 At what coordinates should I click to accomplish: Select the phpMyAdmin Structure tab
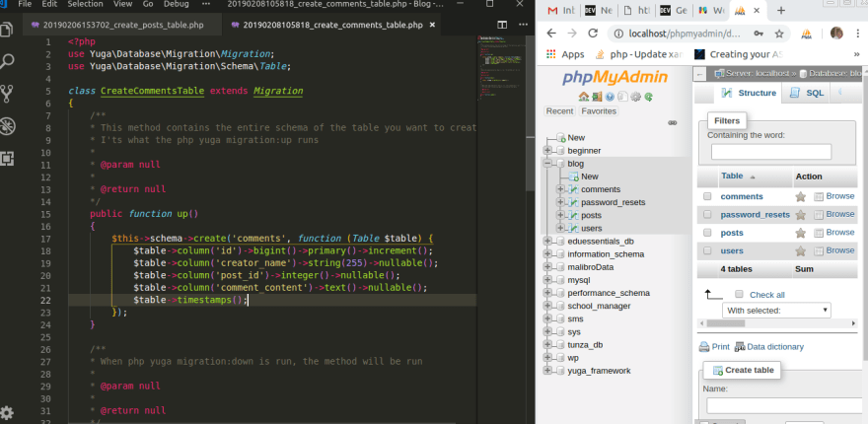[x=749, y=93]
